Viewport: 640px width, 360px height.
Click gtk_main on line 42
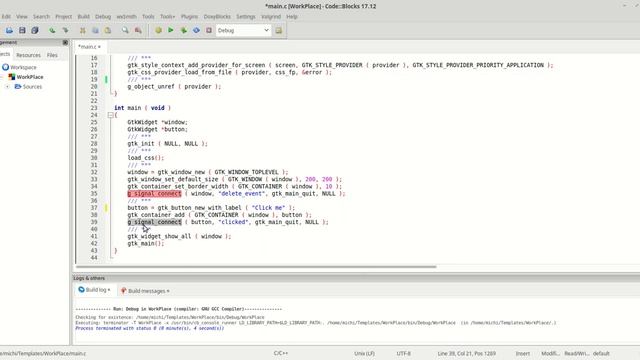pos(145,244)
